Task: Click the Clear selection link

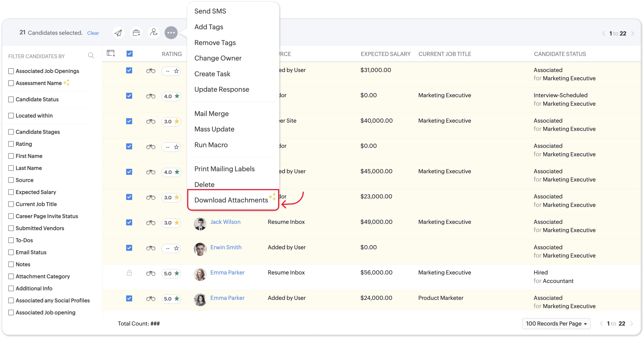Action: 93,33
